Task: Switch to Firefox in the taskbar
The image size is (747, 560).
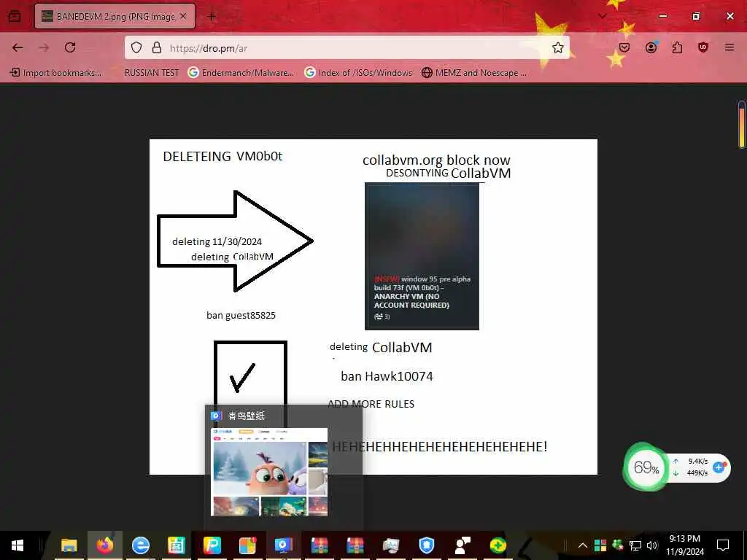Action: pos(105,545)
